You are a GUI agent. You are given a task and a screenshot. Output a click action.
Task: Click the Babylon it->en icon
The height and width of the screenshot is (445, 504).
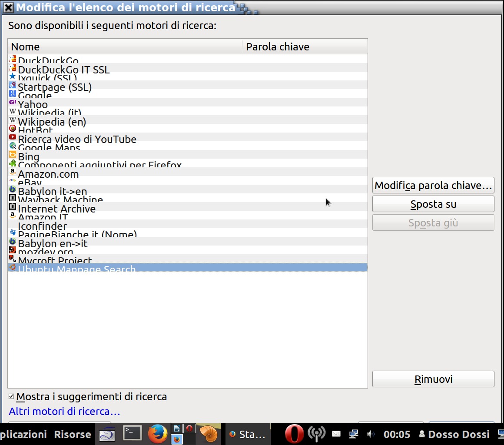click(x=13, y=189)
